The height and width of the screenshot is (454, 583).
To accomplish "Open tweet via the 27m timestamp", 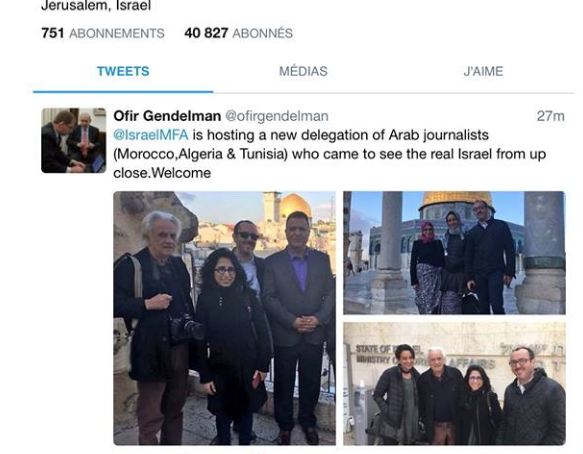I will pyautogui.click(x=550, y=116).
